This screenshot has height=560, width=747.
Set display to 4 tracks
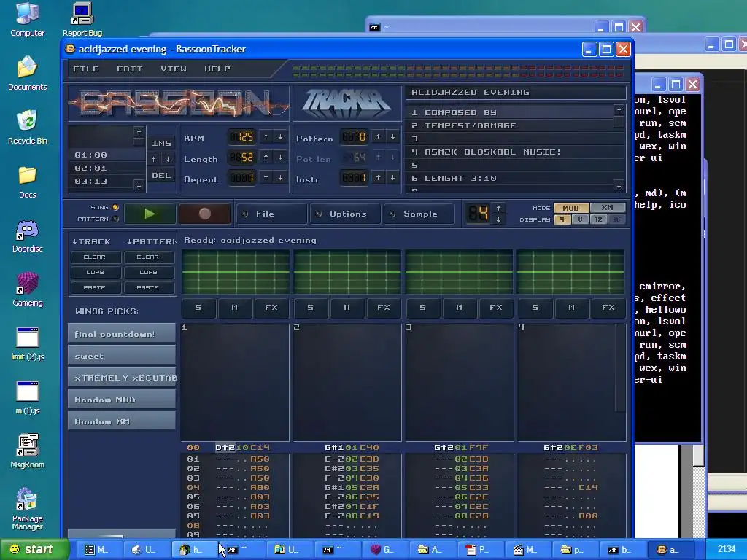562,219
